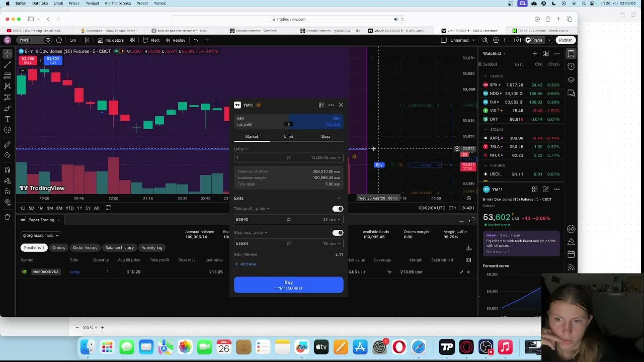Select the 1M time range
This screenshot has width=644, height=362.
pyautogui.click(x=40, y=208)
